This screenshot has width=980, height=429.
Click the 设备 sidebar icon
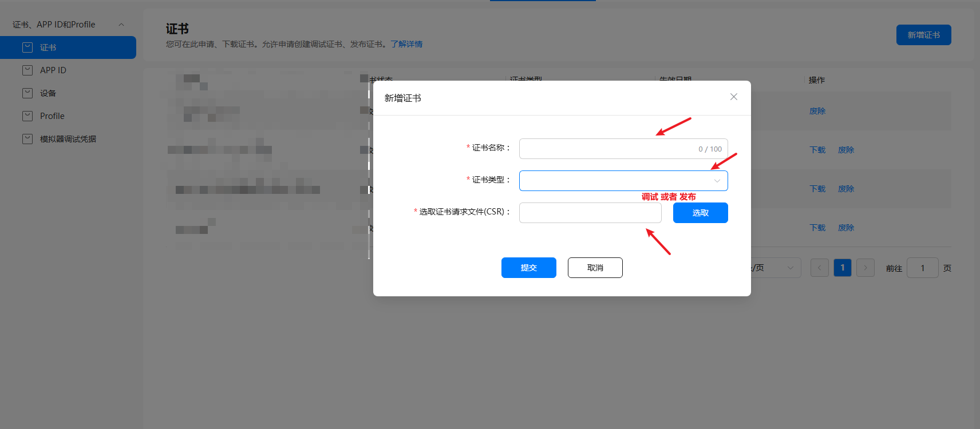point(27,93)
